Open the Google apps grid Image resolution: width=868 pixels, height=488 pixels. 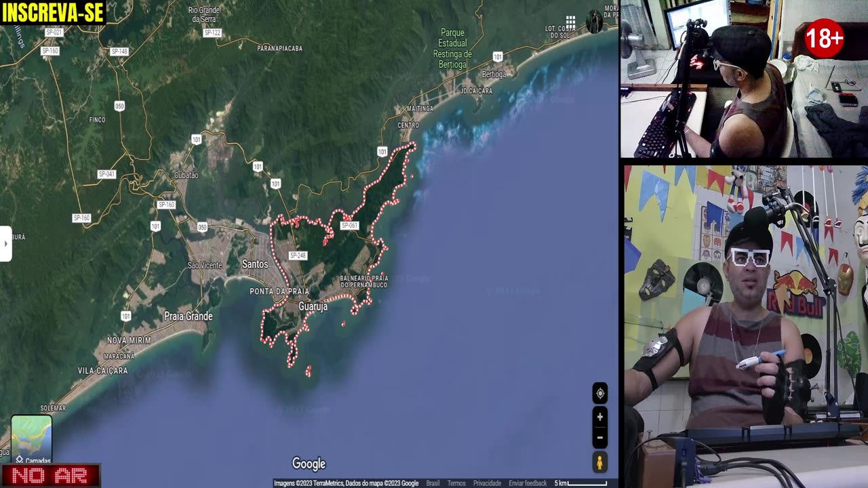(571, 23)
